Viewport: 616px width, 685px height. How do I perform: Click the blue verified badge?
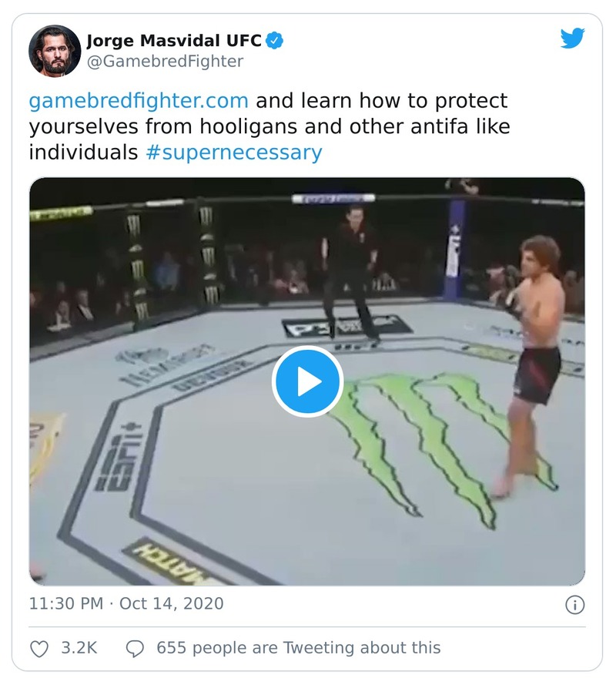[x=275, y=40]
